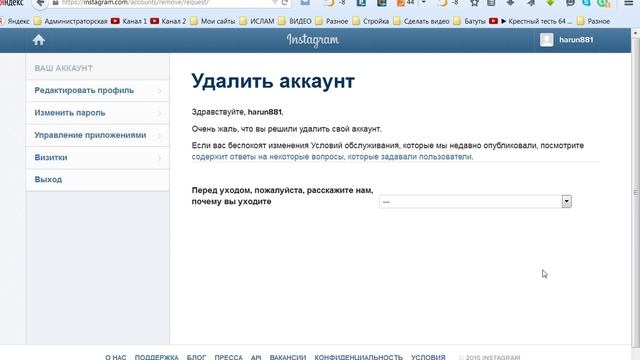Click the Skype toolbar icon
Screen dimensions: 640x360
pos(586,3)
